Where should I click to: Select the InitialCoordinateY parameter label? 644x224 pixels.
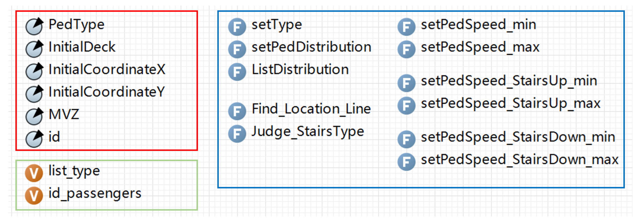point(107,92)
